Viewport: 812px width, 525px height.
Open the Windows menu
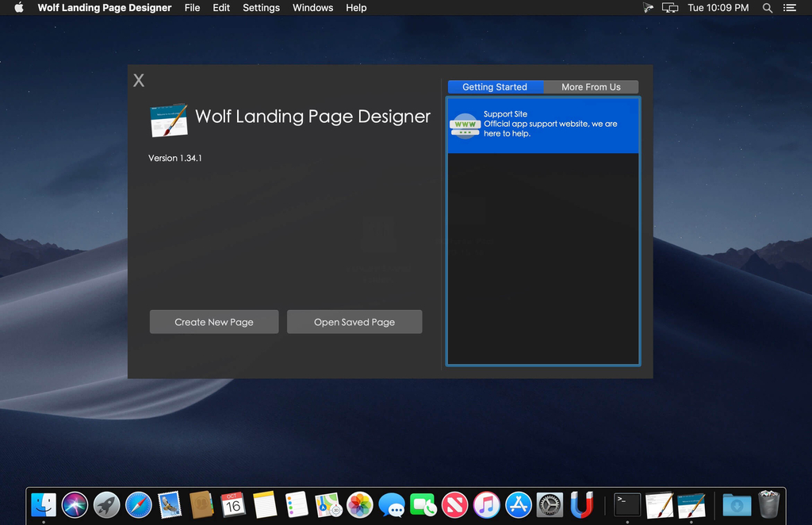tap(312, 8)
